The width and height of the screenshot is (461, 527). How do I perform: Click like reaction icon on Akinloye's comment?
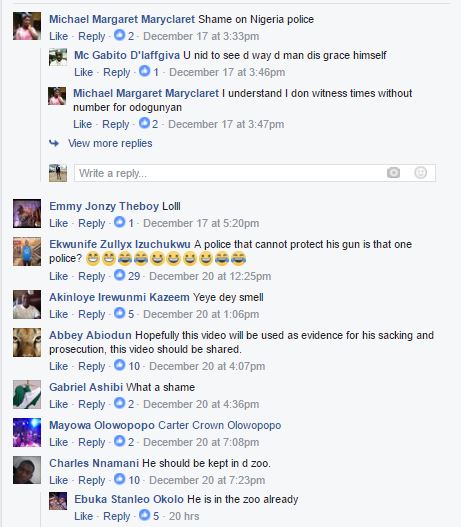tap(119, 313)
